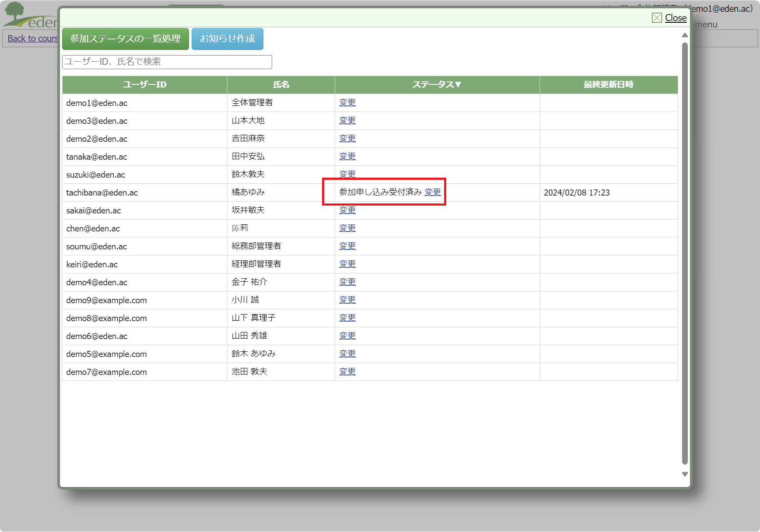Screen dimensions: 760x532
Task: Click the ユーザーID column header
Action: (145, 85)
